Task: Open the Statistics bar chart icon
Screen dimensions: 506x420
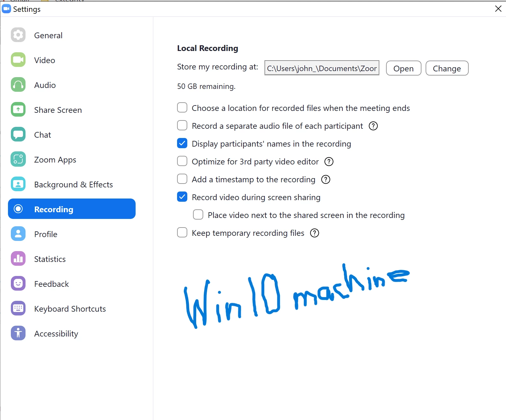Action: click(18, 258)
